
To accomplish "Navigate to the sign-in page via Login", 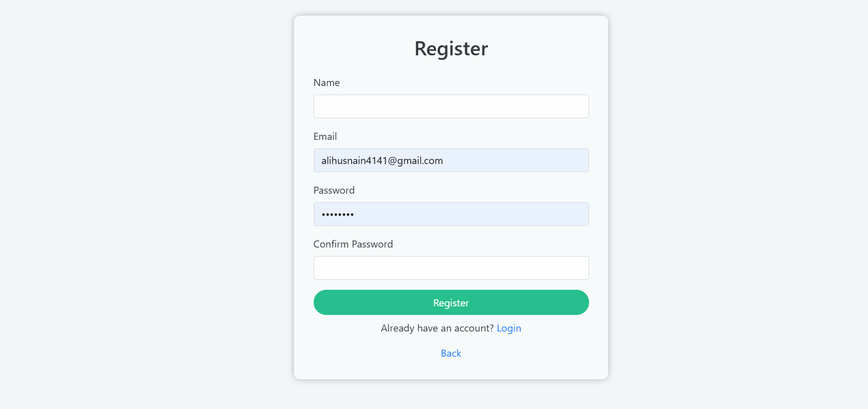I will point(509,329).
